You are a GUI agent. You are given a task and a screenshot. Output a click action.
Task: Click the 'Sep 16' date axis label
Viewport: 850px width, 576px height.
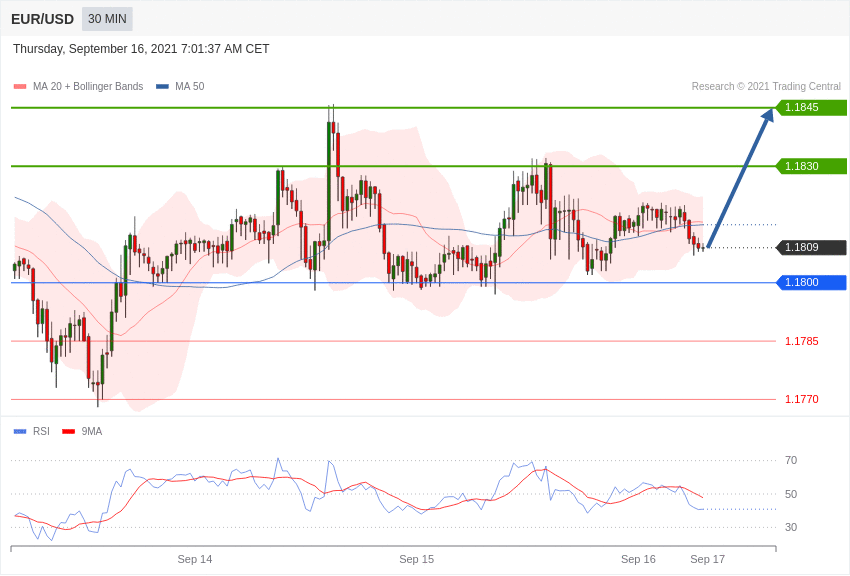click(638, 559)
